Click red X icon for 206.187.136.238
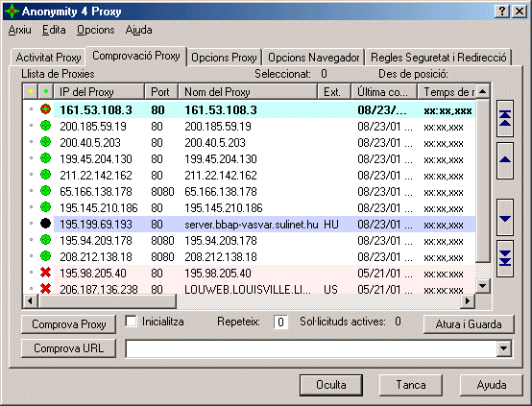Viewport: 532px width, 406px height. [45, 288]
